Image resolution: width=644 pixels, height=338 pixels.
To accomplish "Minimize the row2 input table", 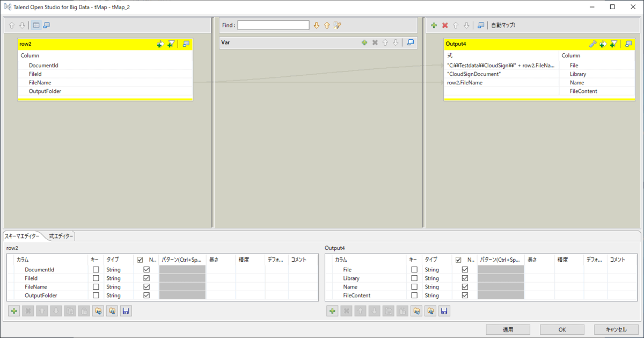I will point(186,44).
